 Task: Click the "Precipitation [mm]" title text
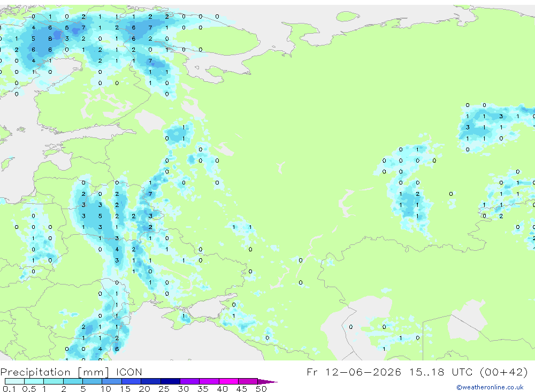click(x=55, y=372)
